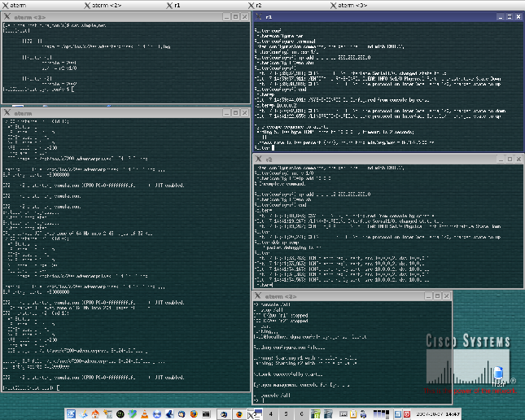Select aterm <3> entry in top taskbar

(349, 5)
